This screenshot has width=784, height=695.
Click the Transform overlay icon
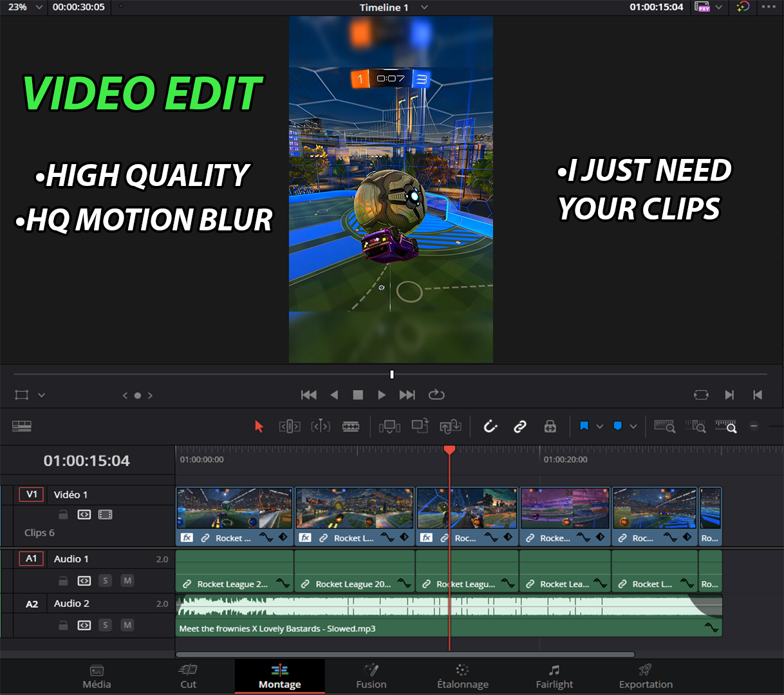click(22, 394)
